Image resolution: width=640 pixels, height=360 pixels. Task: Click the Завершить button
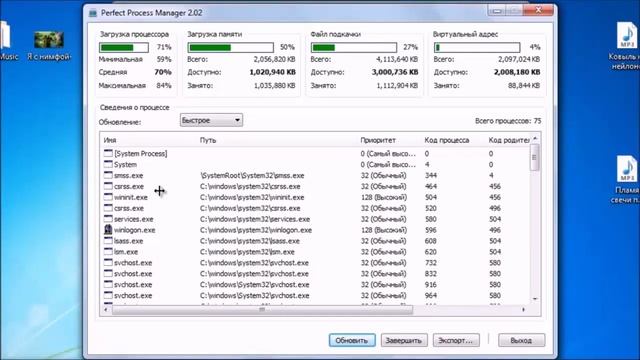(404, 340)
